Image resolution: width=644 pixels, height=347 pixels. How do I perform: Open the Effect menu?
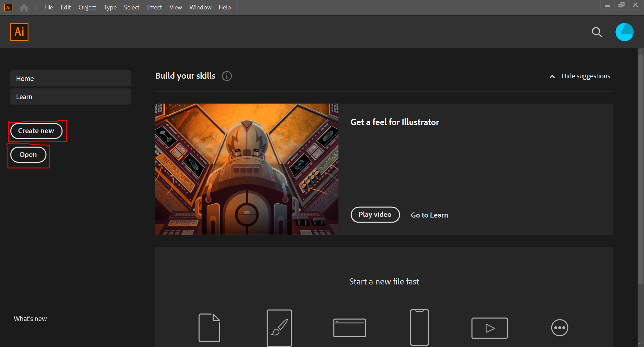tap(154, 7)
